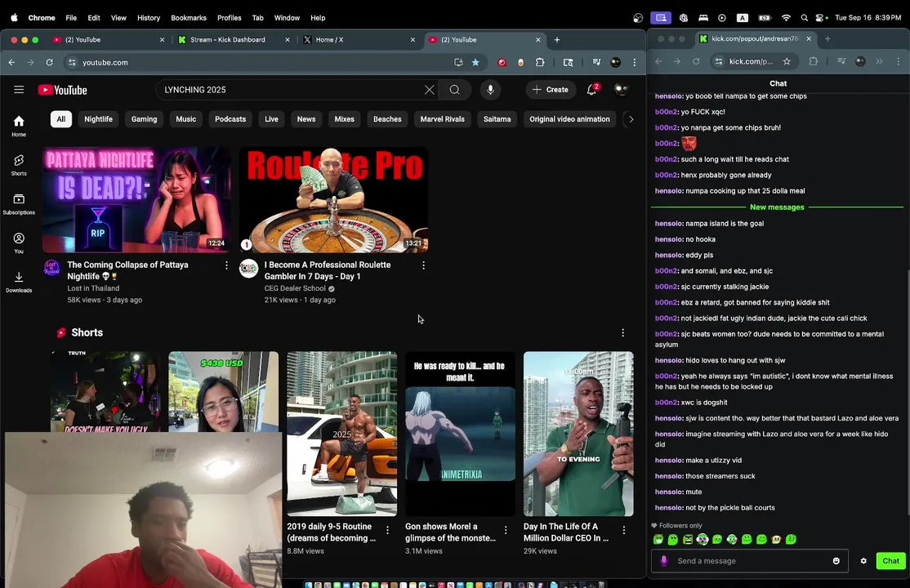Switch to Stream - Kick Dashboard tab
910x588 pixels.
(x=234, y=39)
